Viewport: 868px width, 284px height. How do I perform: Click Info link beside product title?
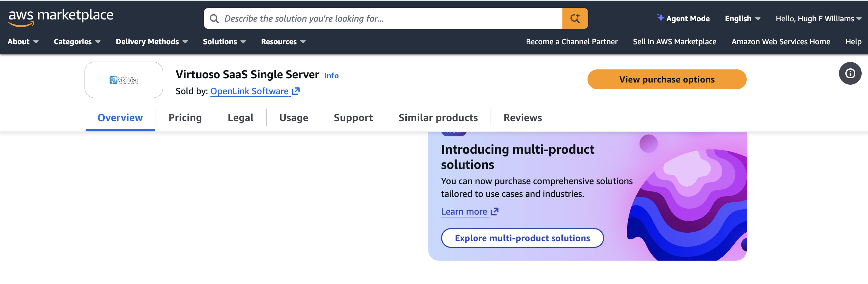pyautogui.click(x=331, y=75)
